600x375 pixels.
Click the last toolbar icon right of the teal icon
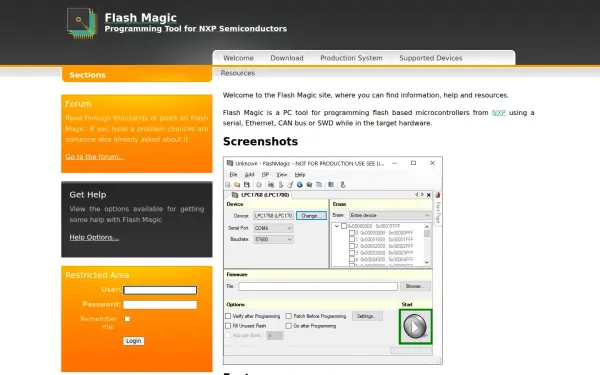[342, 185]
